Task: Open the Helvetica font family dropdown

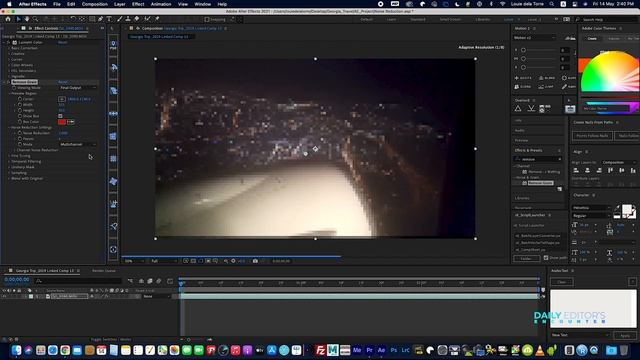Action: [591, 208]
